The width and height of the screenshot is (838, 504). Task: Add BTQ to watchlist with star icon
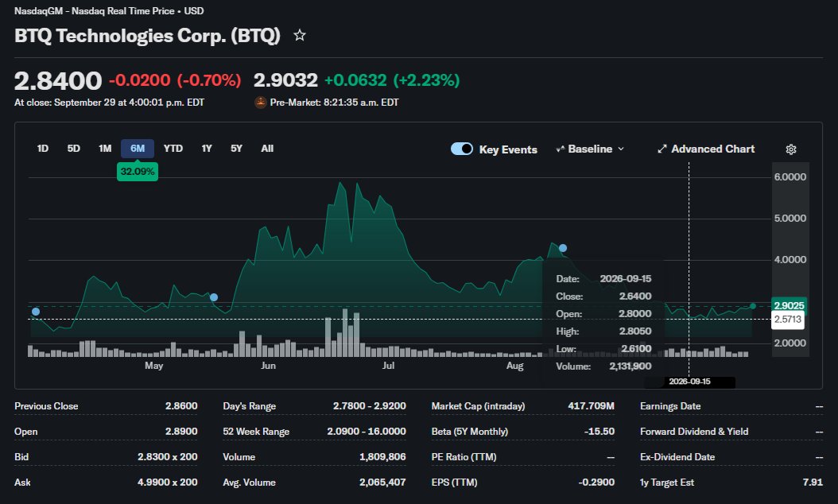point(299,35)
